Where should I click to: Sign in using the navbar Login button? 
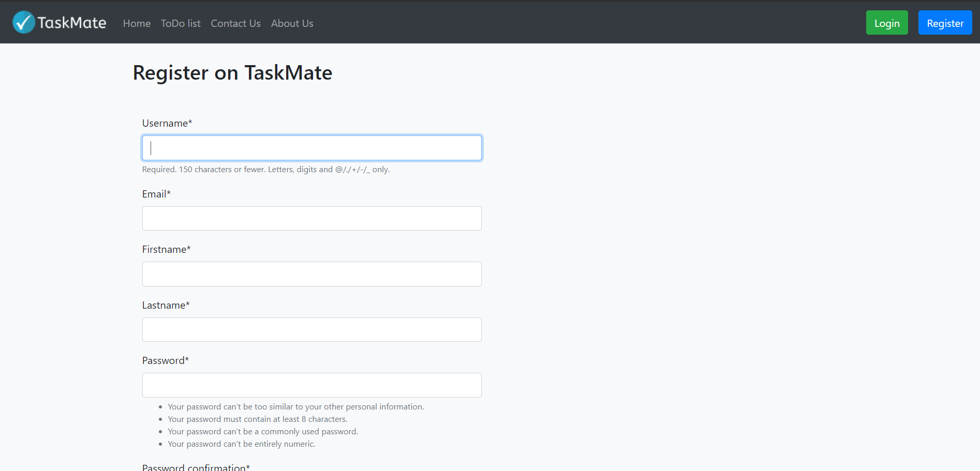pos(886,22)
